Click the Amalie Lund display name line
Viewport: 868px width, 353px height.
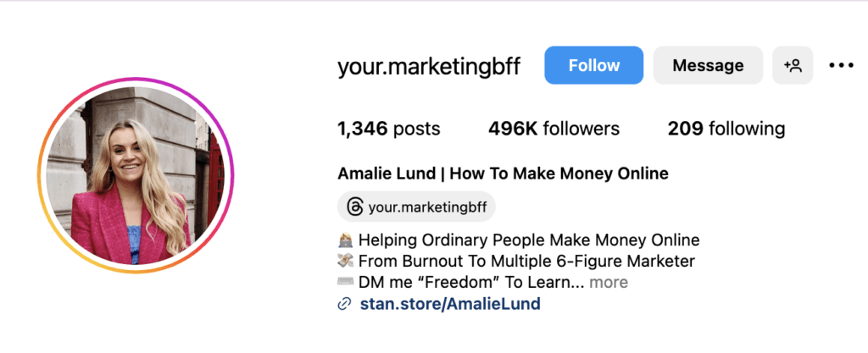pyautogui.click(x=504, y=174)
